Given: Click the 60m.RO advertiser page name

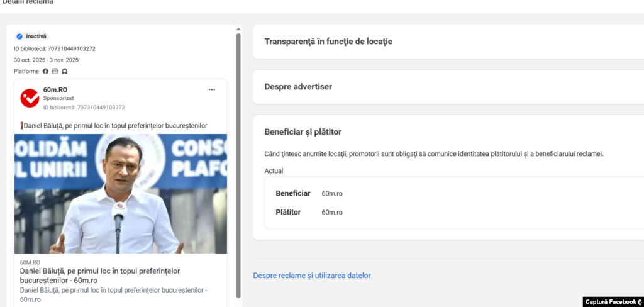Looking at the screenshot, I should point(55,90).
